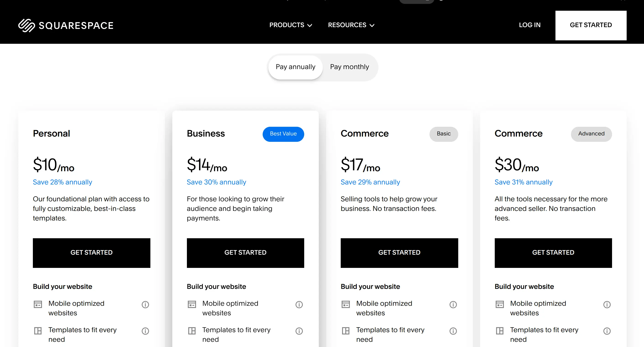Click the Squarespace logo icon
This screenshot has width=644, height=347.
[27, 26]
